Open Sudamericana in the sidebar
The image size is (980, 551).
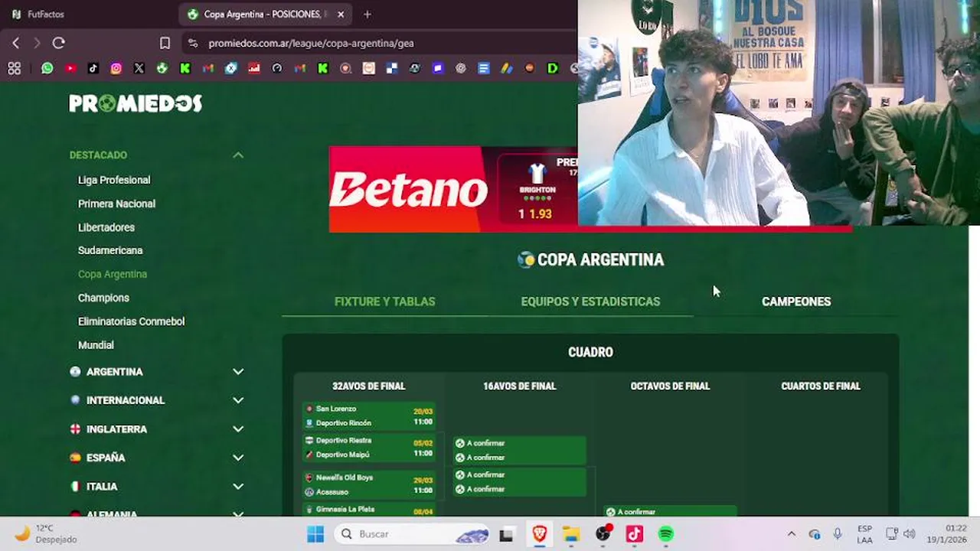[x=110, y=250]
